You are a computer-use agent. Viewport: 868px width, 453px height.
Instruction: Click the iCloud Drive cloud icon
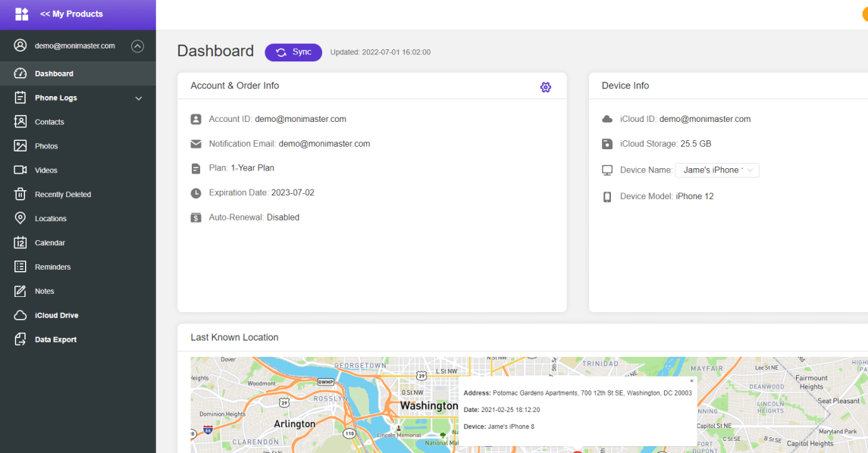tap(20, 315)
